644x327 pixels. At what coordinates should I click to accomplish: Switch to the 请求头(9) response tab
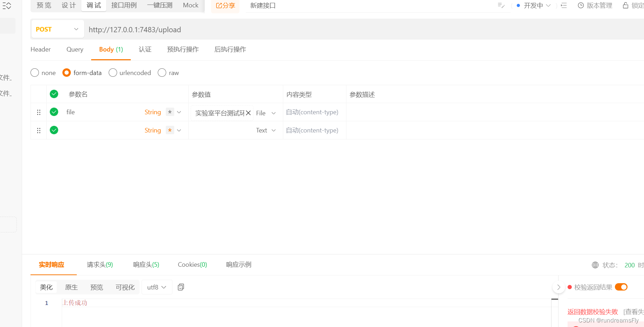pos(100,265)
